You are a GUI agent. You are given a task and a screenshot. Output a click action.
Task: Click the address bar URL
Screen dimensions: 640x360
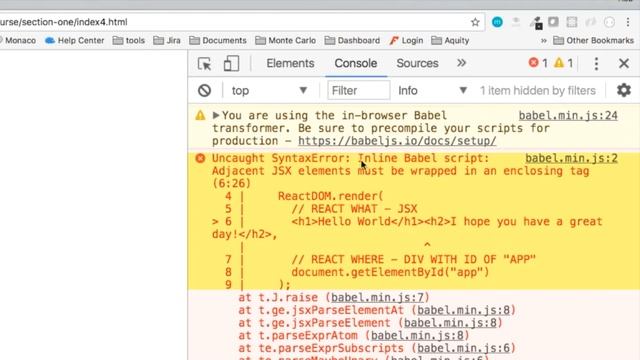[64, 22]
